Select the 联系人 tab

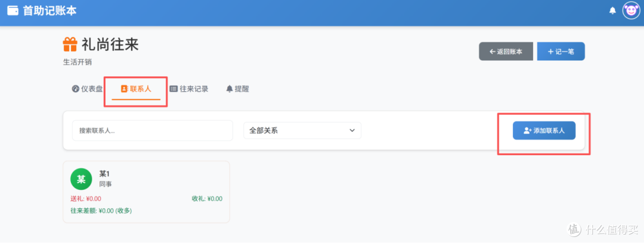pos(136,89)
